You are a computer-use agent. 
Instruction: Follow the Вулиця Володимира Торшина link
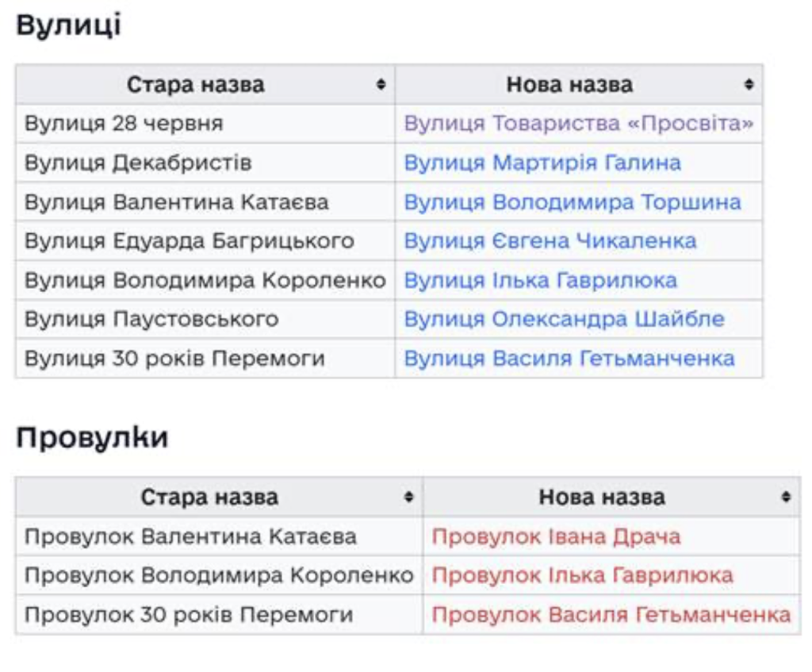click(573, 202)
